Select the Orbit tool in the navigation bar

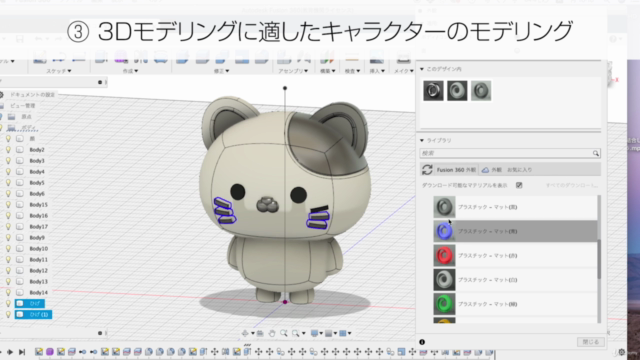[245, 333]
